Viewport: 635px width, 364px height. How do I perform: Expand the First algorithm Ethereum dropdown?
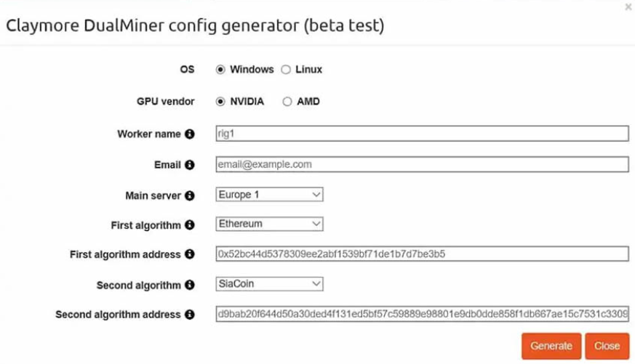(x=269, y=224)
